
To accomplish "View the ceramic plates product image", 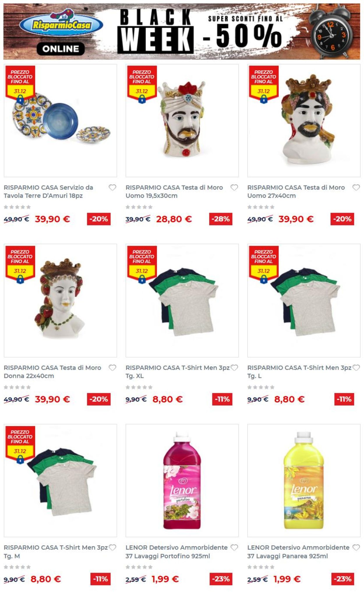I will coord(60,121).
